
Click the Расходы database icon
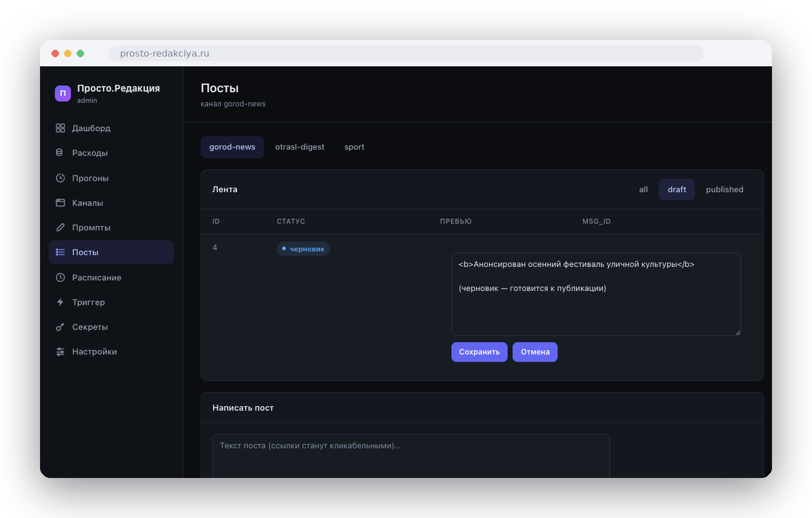pyautogui.click(x=59, y=153)
